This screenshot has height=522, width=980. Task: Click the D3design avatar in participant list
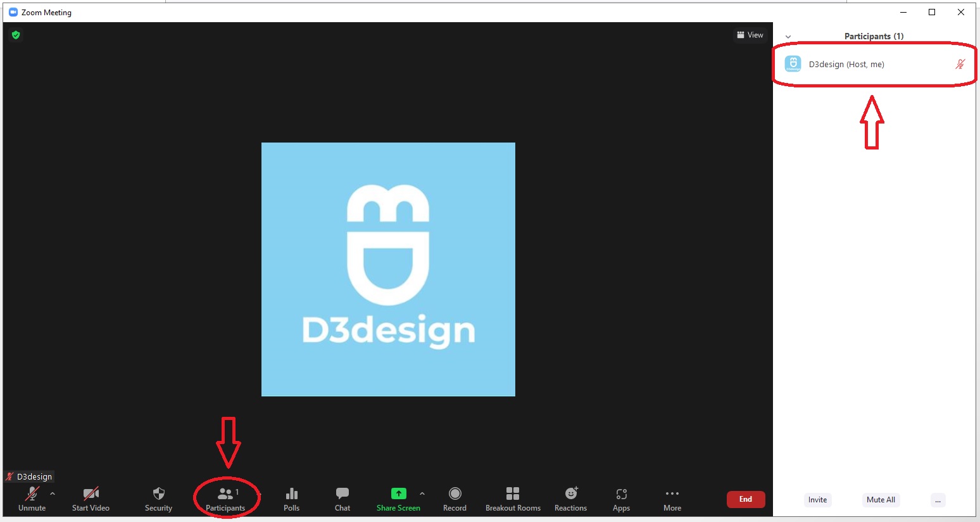click(x=793, y=64)
